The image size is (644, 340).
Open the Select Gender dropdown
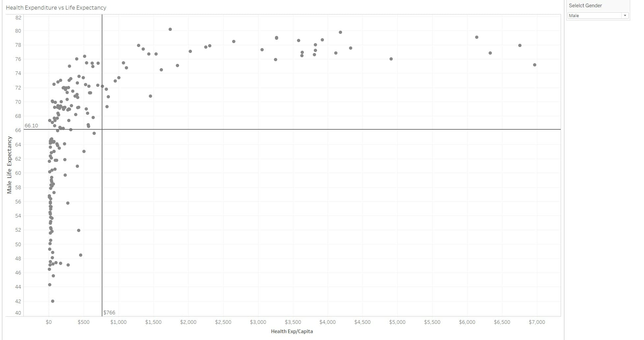tap(598, 15)
